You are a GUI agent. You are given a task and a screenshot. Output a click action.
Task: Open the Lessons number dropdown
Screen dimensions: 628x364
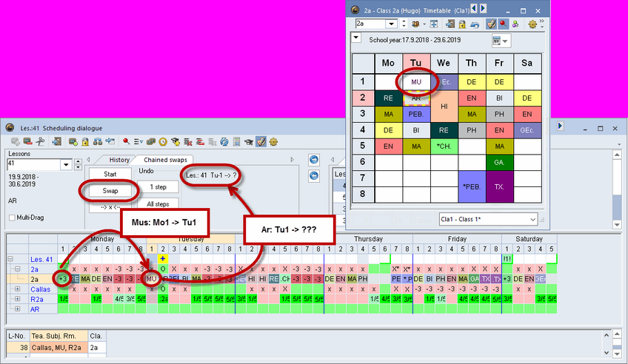pyautogui.click(x=67, y=164)
